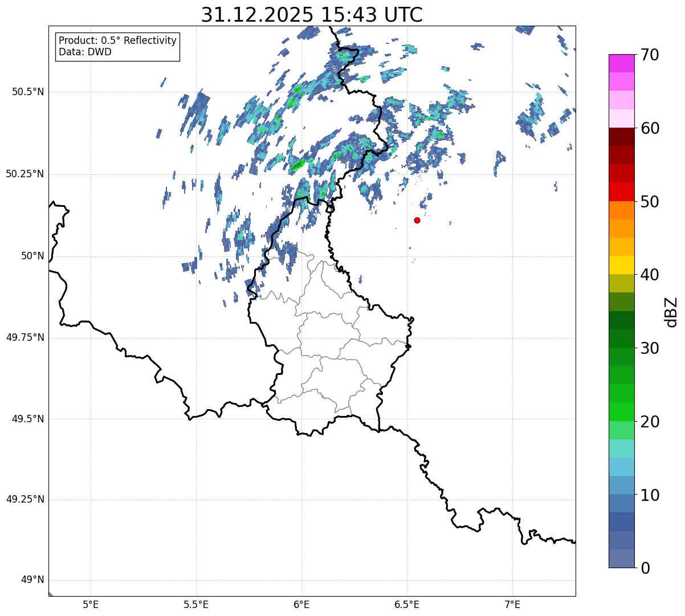This screenshot has height=616, width=685.
Task: Click the '6.5°E' longitude label
Action: click(407, 604)
